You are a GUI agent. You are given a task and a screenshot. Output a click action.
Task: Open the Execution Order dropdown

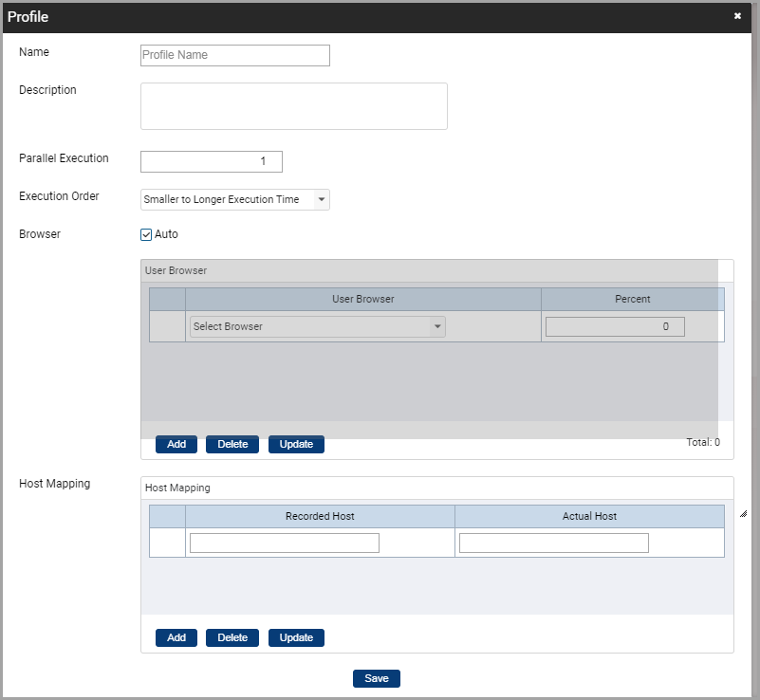(234, 199)
